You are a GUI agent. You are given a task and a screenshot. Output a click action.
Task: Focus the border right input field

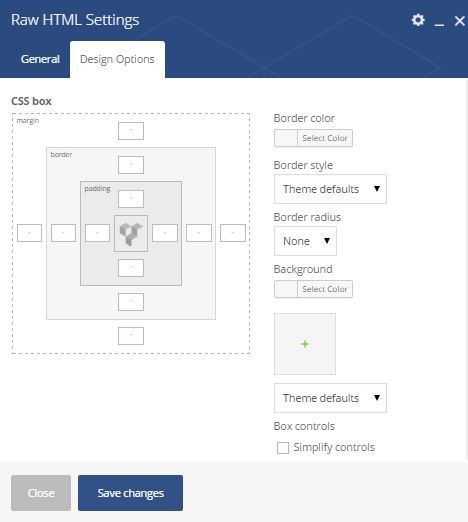point(199,233)
